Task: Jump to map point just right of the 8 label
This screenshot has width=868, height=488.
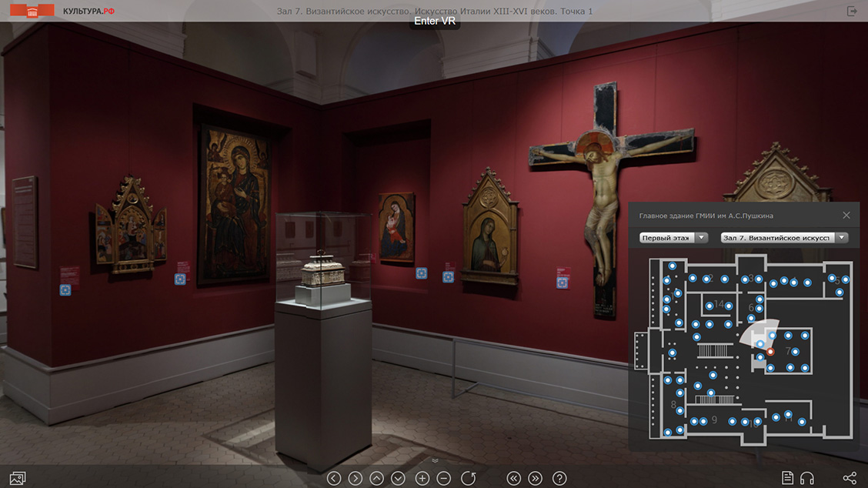Action: click(679, 410)
